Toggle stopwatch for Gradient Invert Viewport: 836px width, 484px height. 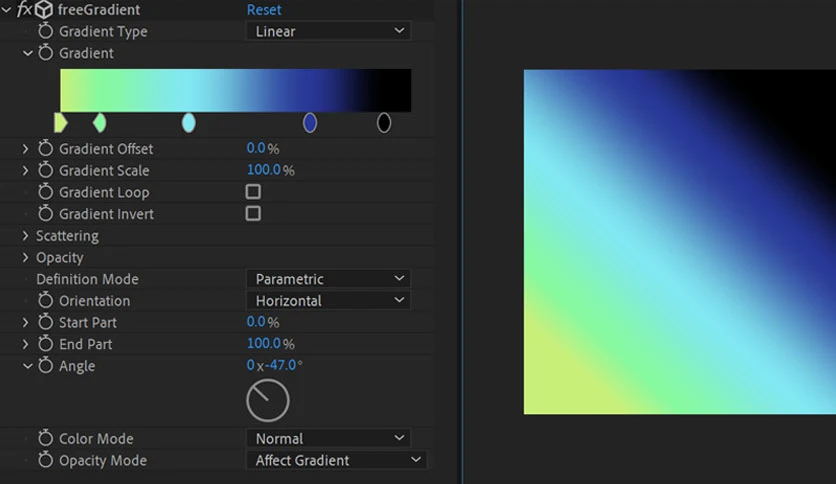tap(45, 214)
